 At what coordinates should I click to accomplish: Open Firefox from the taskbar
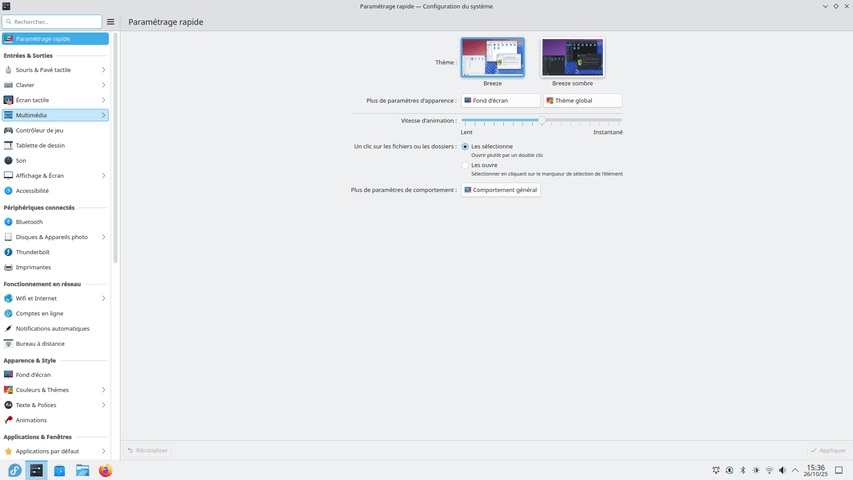(106, 470)
